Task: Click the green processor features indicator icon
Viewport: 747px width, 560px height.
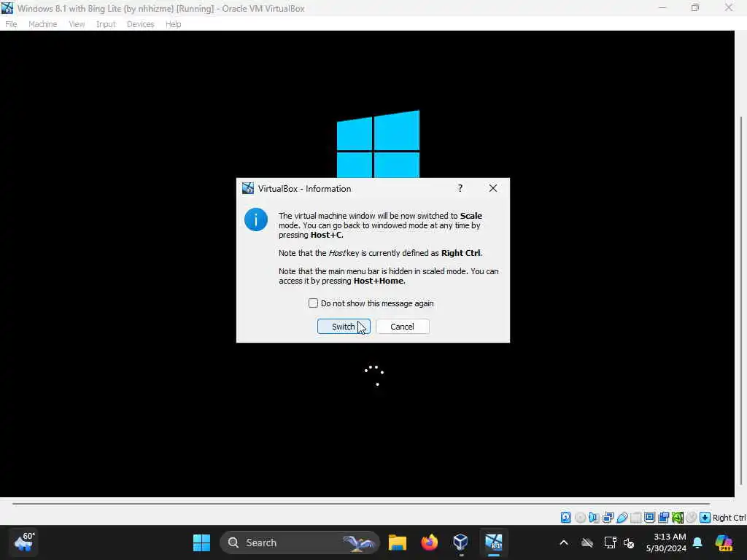Action: pos(678,517)
